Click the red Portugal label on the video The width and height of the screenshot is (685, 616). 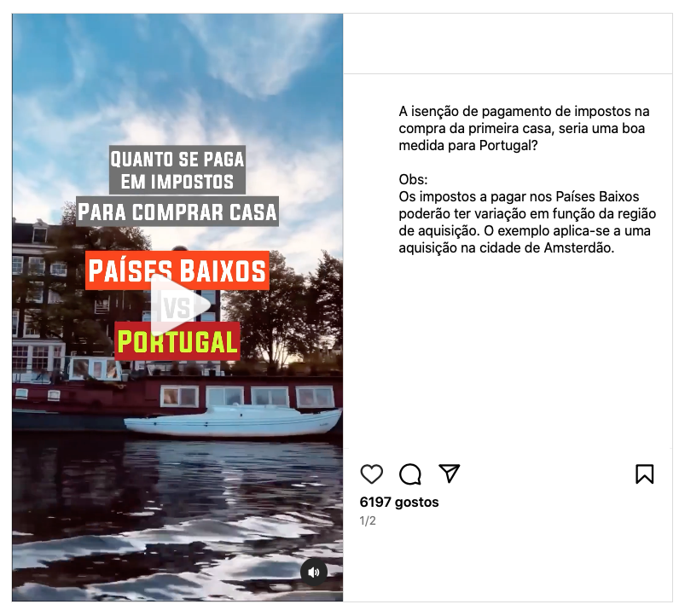(x=177, y=341)
